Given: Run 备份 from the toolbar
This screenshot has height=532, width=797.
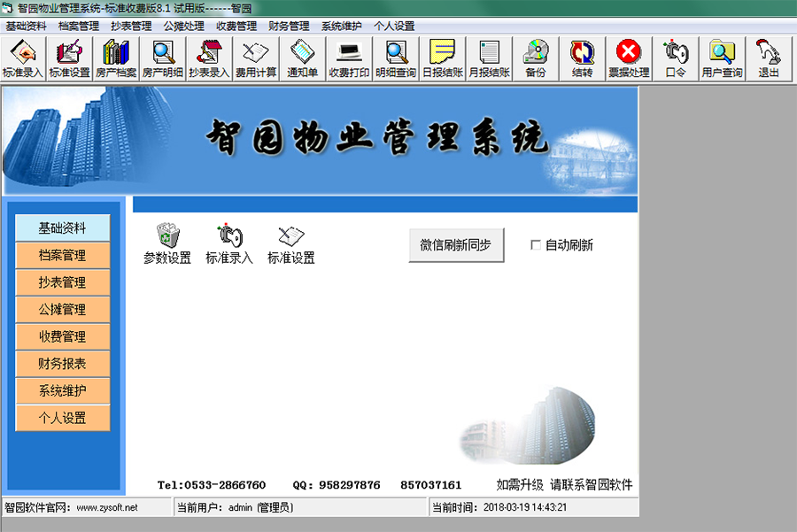Looking at the screenshot, I should pos(536,59).
